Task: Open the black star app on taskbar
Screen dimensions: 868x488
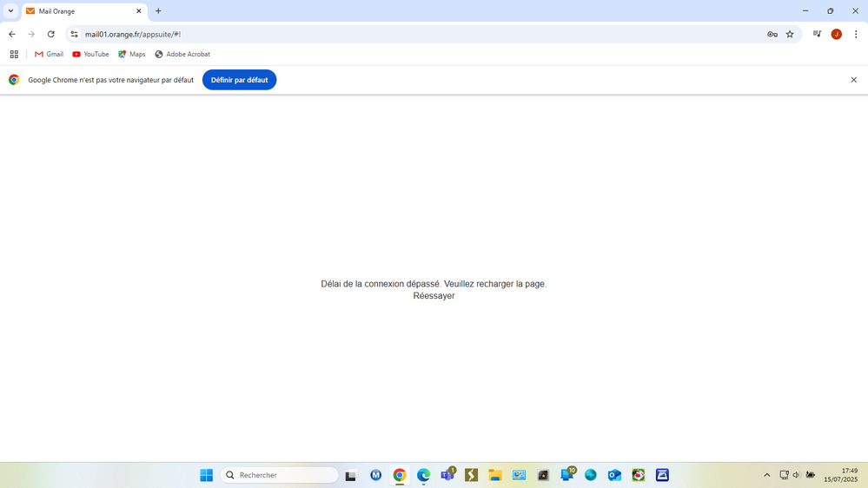Action: (543, 475)
